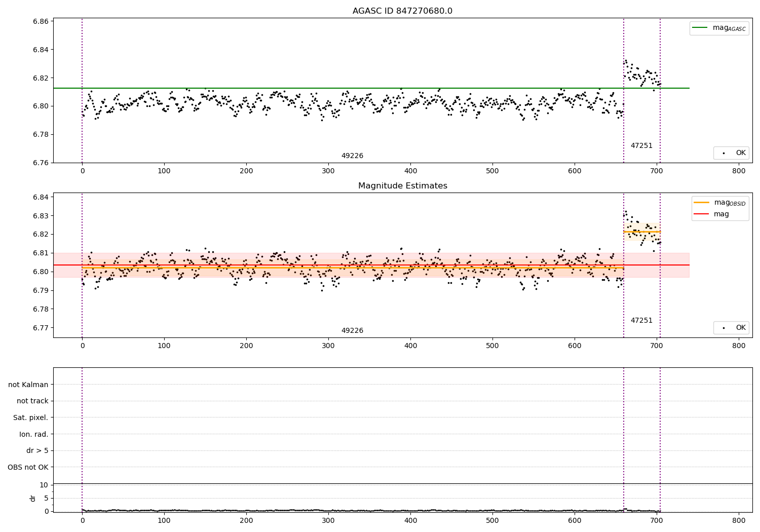Click the 49226 obsid label in top plot
The width and height of the screenshot is (760, 532).
[x=352, y=156]
